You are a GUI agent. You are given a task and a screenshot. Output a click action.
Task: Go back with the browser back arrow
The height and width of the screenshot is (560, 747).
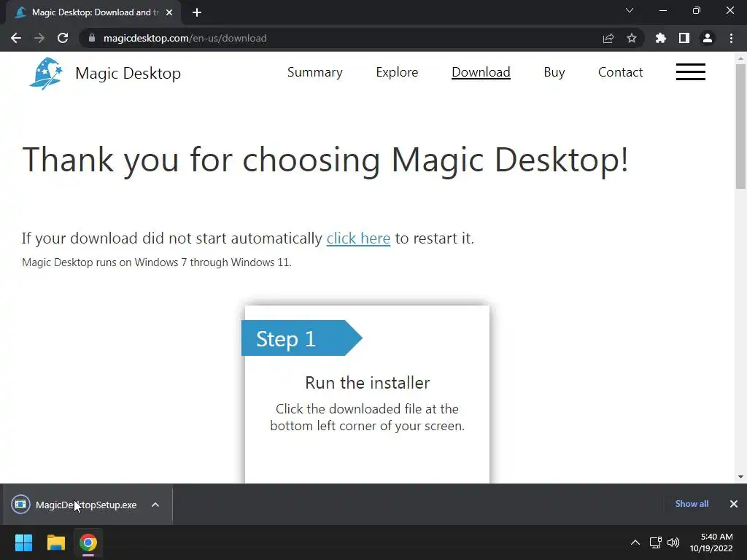pos(16,38)
